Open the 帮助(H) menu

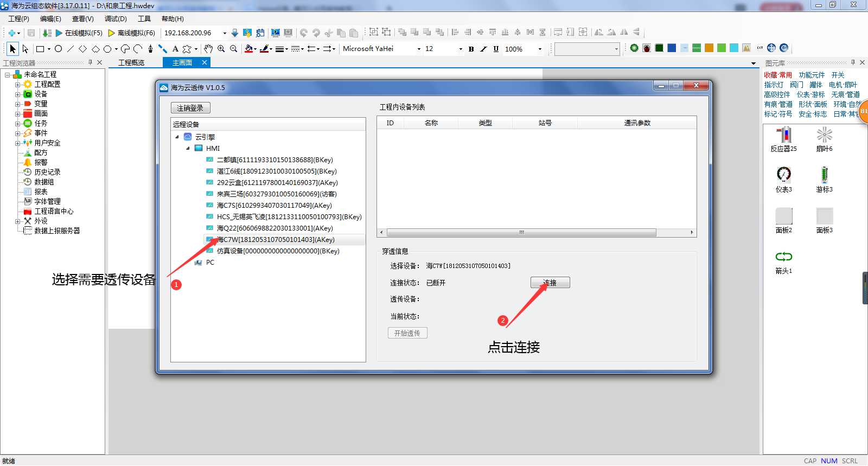point(173,18)
